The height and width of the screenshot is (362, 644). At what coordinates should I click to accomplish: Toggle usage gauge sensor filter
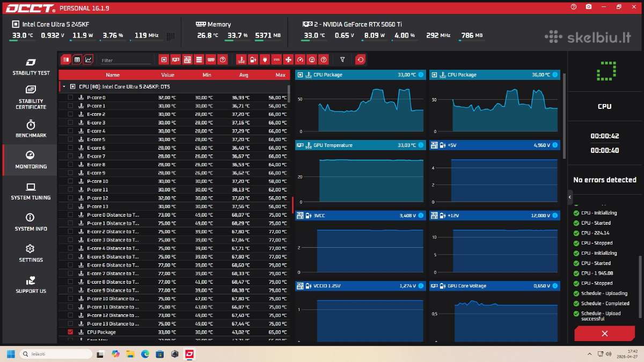click(312, 60)
